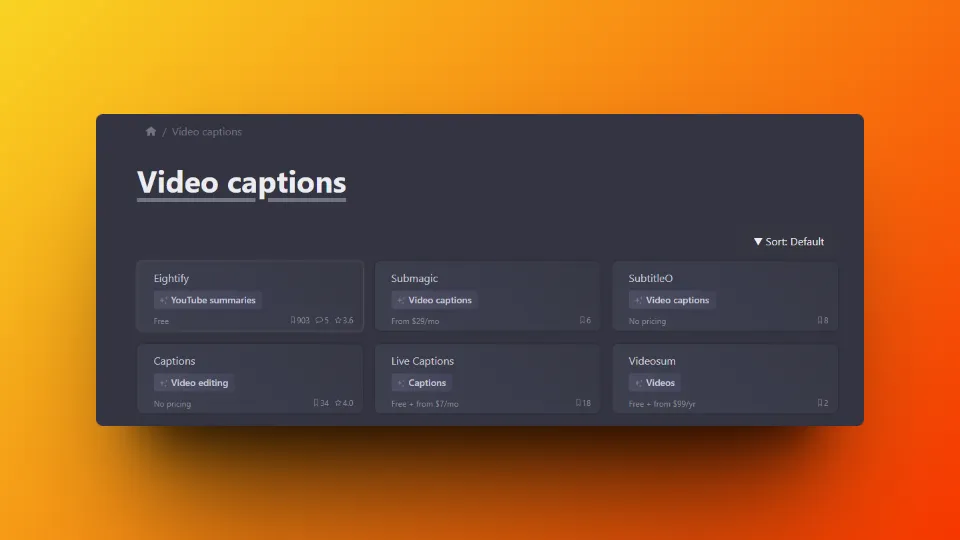Click the No pricing label on SubtitleO
This screenshot has width=960, height=540.
(647, 321)
